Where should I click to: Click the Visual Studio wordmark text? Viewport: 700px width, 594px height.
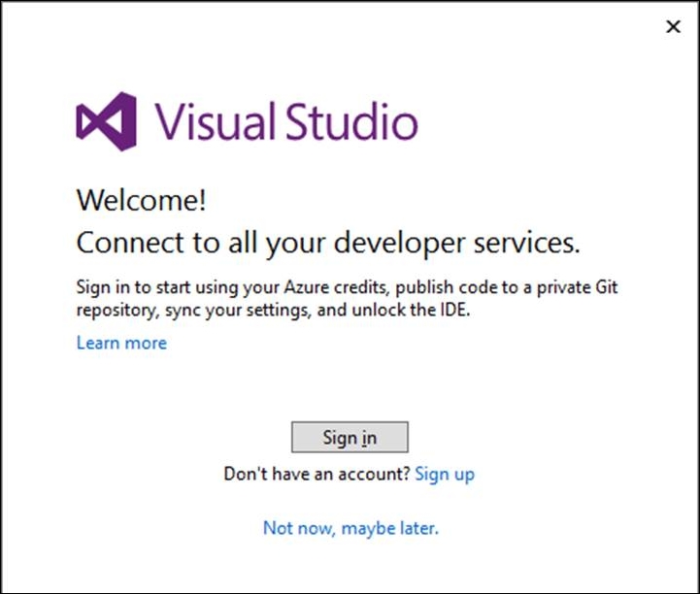pos(286,121)
